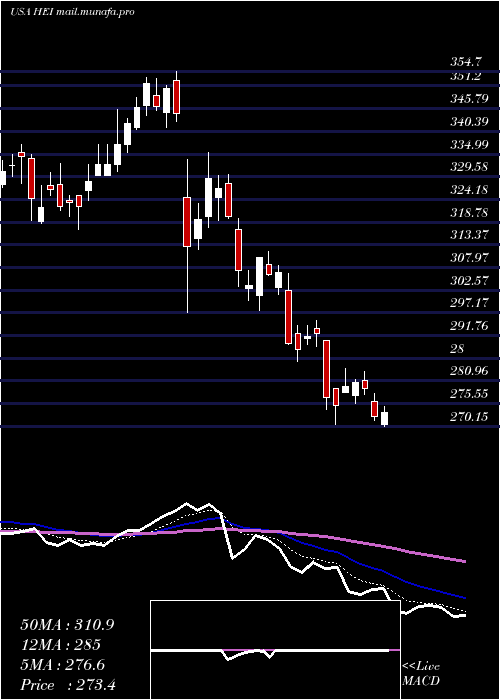Click the pink 50MA line at its right end
This screenshot has width=500, height=700.
[463, 561]
